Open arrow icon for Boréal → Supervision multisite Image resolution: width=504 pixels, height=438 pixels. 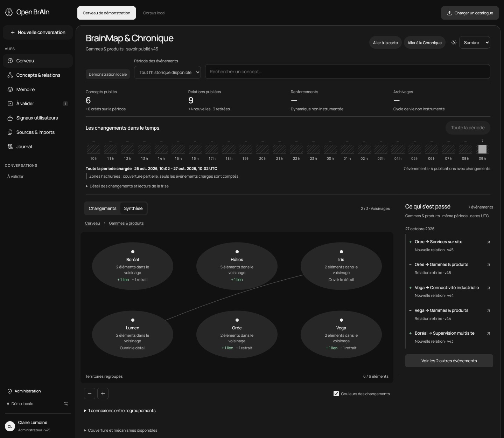[489, 334]
